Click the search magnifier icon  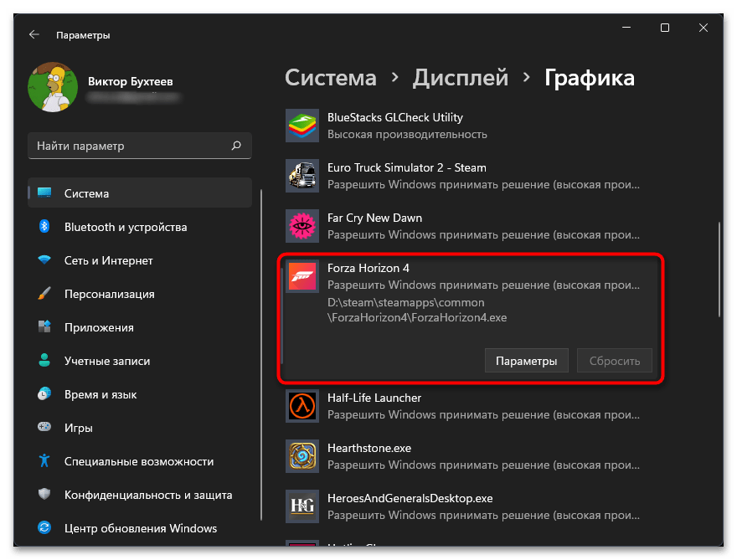(x=236, y=146)
